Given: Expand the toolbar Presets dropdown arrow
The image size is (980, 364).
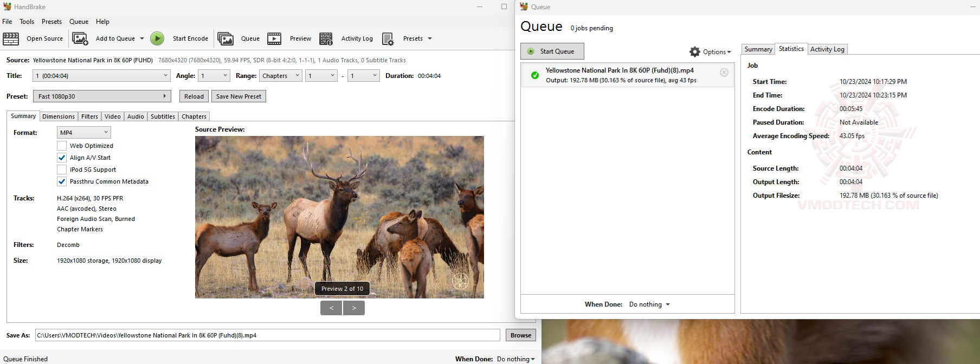Looking at the screenshot, I should (x=430, y=38).
